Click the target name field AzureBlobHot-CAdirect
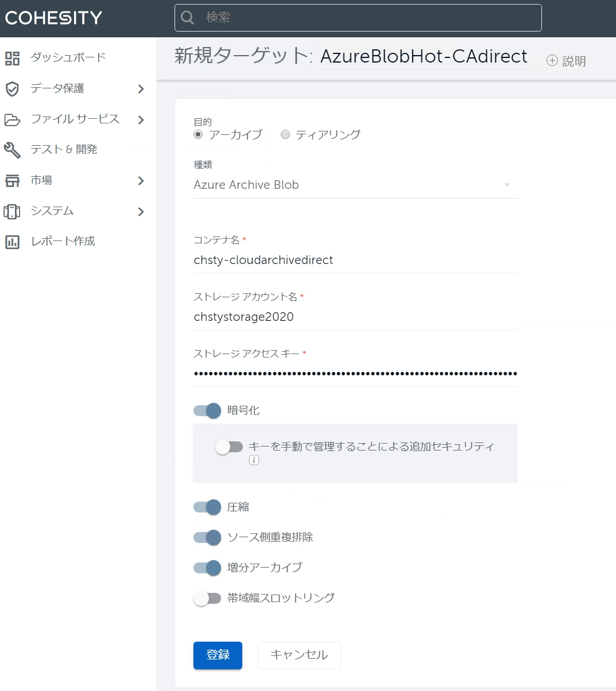The width and height of the screenshot is (616, 691). click(424, 57)
